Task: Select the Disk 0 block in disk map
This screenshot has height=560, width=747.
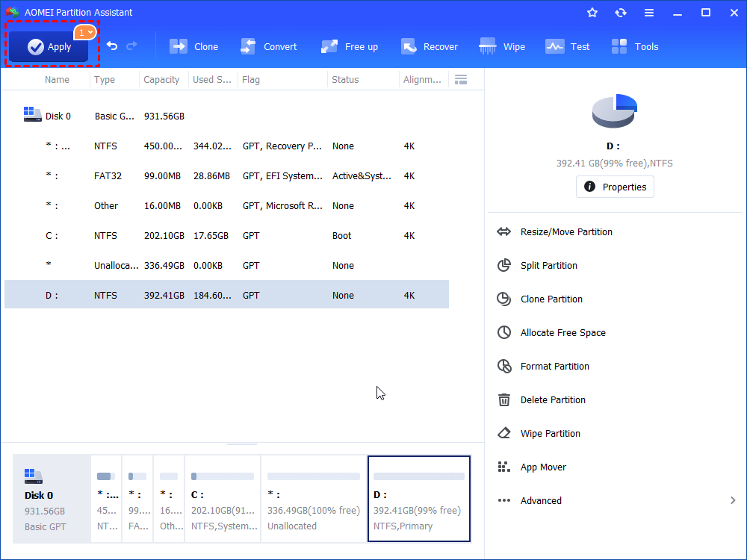Action: pos(52,499)
